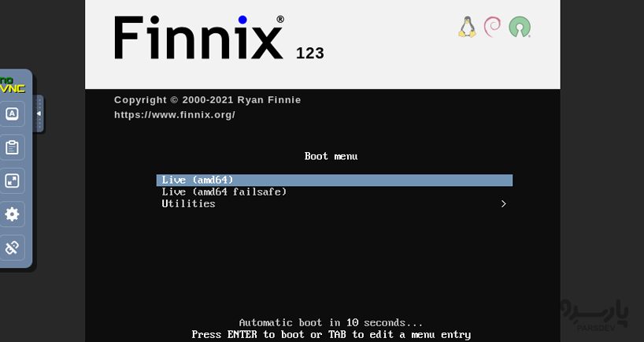644x342 pixels.
Task: Open the noVNC clipboard panel
Action: click(x=12, y=147)
